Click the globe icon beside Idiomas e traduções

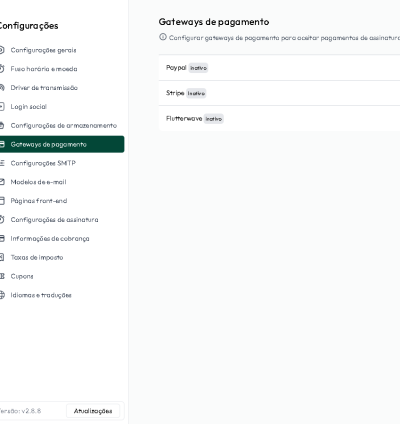(2, 295)
